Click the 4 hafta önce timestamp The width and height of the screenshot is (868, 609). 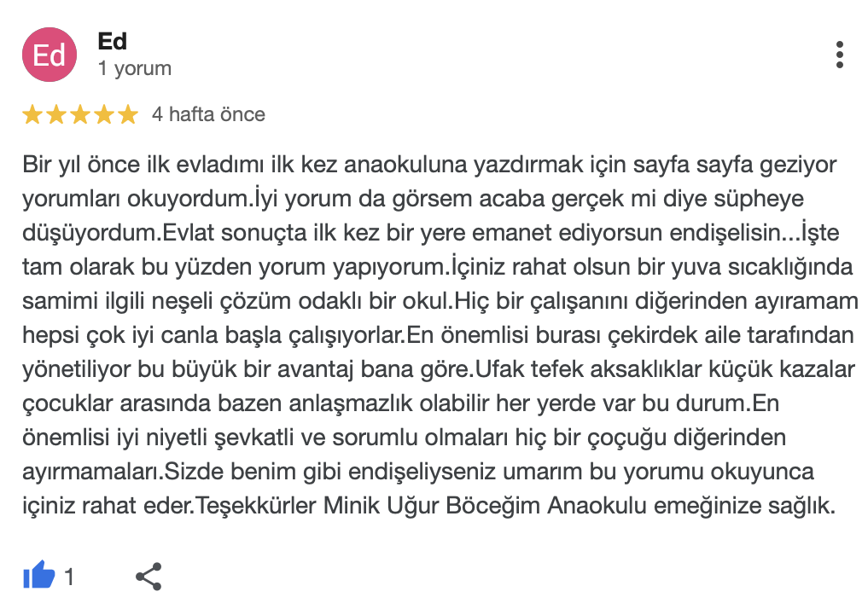click(208, 113)
